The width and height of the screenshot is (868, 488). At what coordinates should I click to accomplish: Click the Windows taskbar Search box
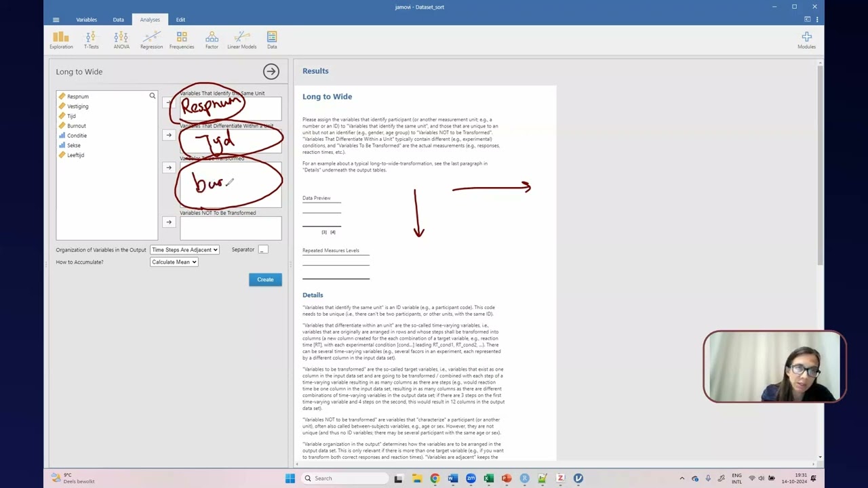click(x=344, y=479)
